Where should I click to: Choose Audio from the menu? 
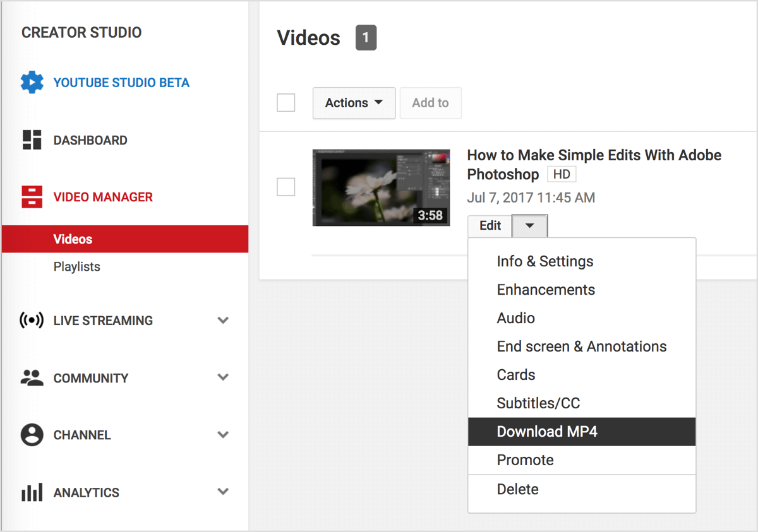click(x=582, y=318)
